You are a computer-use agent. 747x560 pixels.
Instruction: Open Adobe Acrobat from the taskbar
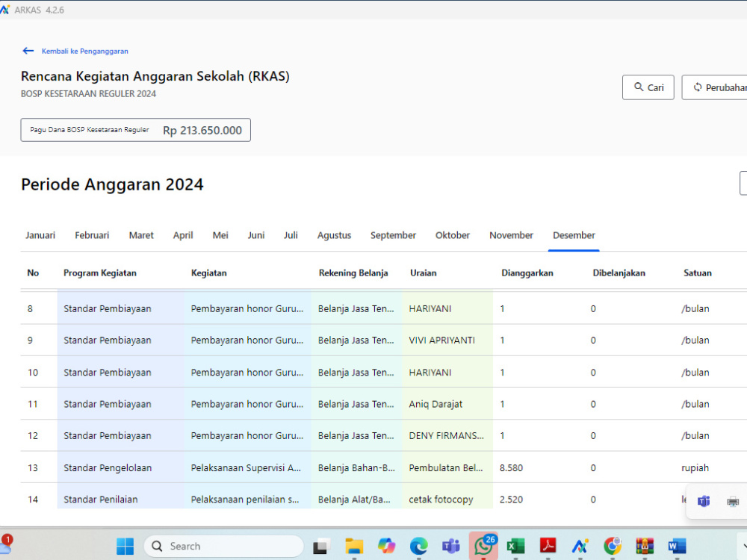pyautogui.click(x=548, y=547)
